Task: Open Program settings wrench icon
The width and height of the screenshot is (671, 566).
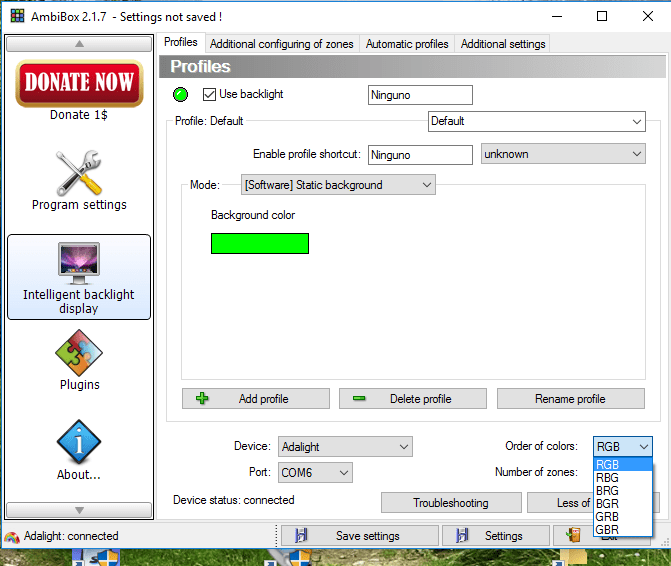Action: [x=79, y=173]
